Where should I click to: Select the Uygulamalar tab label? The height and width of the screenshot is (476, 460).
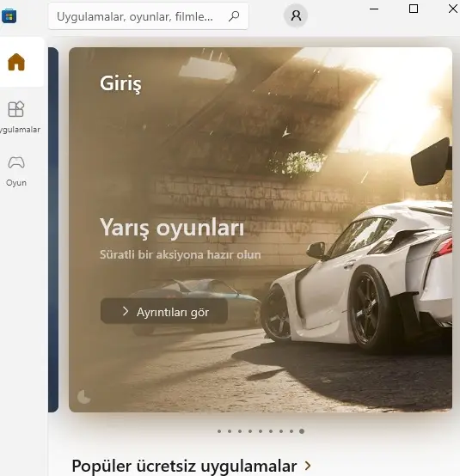20,130
